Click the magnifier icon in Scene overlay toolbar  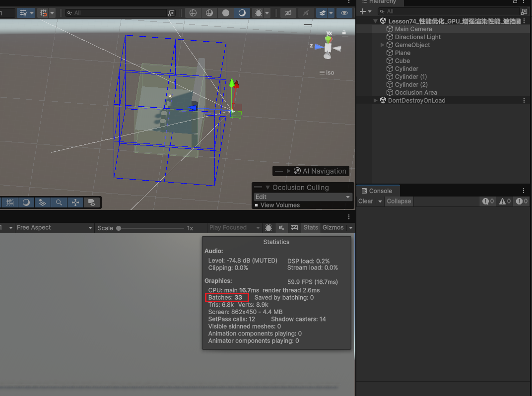[x=59, y=202]
